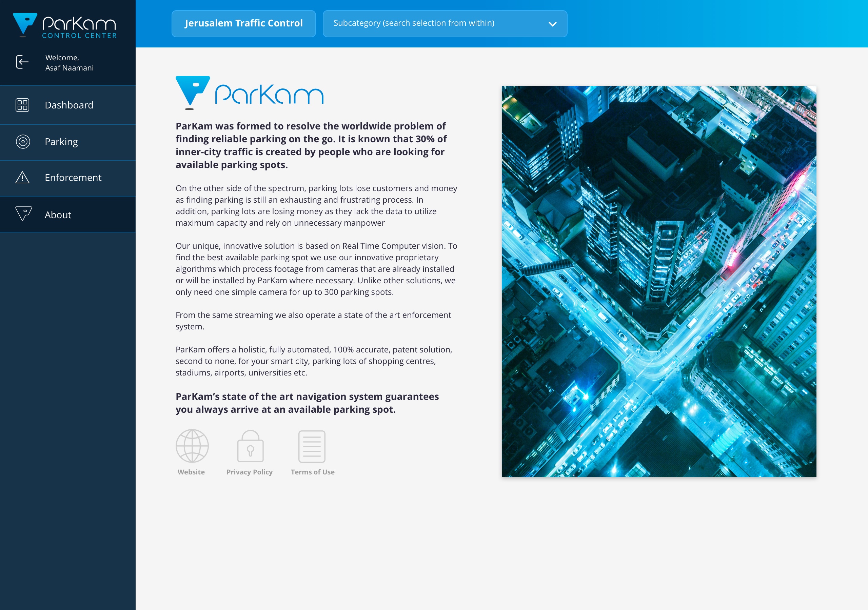The image size is (868, 610).
Task: Open the Dashboard menu item
Action: (68, 105)
